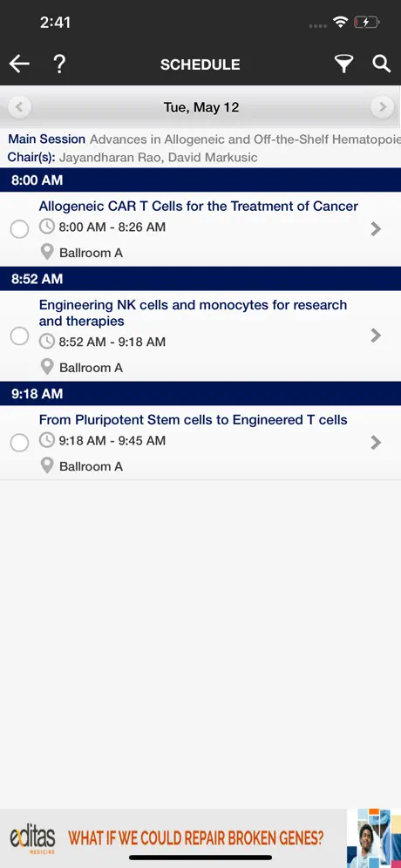
Task: Select circle for Allogeneic CAR T Cells session
Action: (19, 229)
